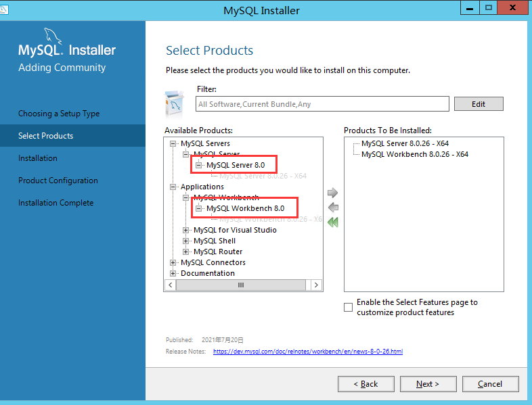The image size is (532, 405).
Task: Click the Back button
Action: point(365,384)
